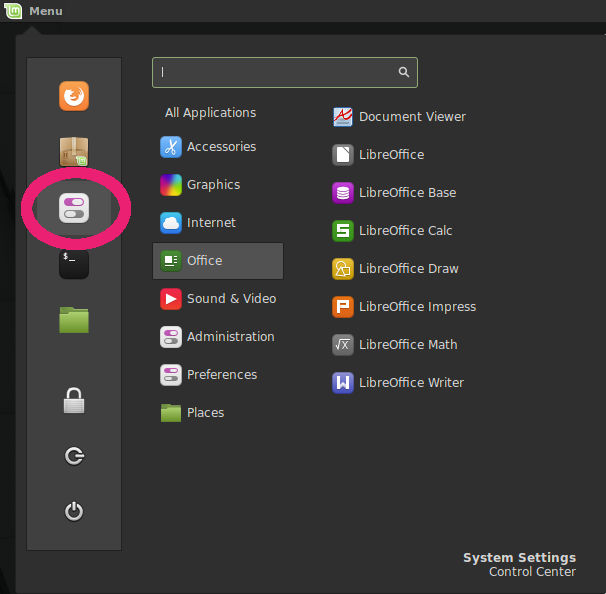Select the Office category label
The height and width of the screenshot is (594, 606).
(x=204, y=261)
